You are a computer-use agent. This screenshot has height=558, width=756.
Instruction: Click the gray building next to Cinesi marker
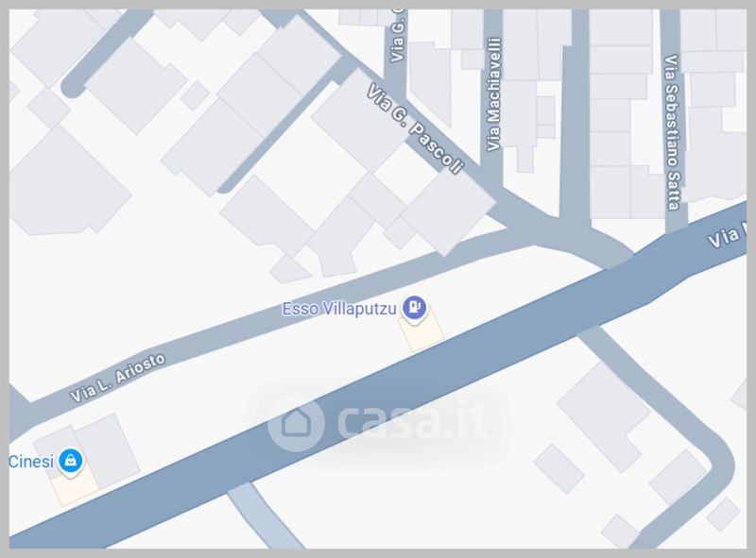pyautogui.click(x=106, y=450)
